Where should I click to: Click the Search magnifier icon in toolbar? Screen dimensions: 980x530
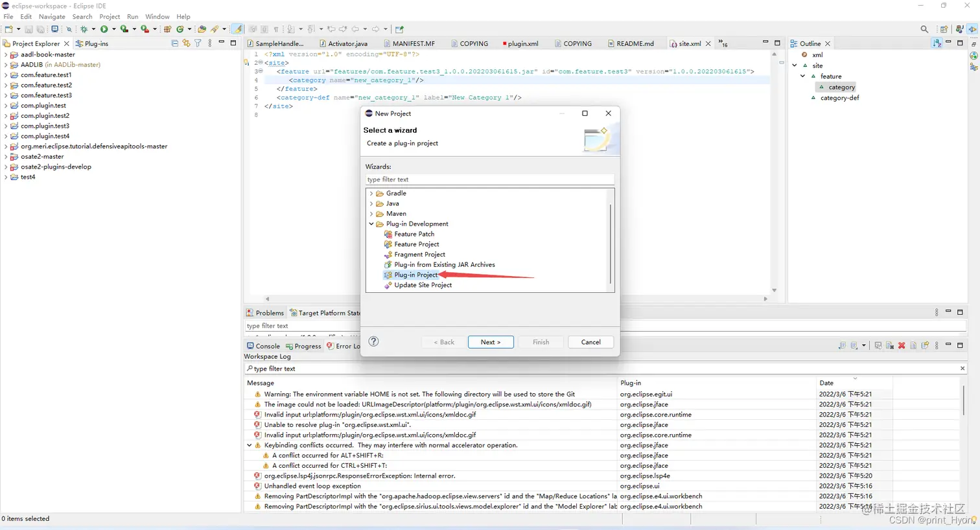tap(924, 29)
